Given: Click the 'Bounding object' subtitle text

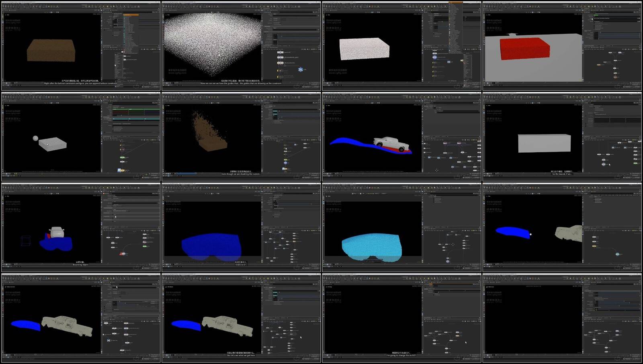Looking at the screenshot, I should (80, 265).
